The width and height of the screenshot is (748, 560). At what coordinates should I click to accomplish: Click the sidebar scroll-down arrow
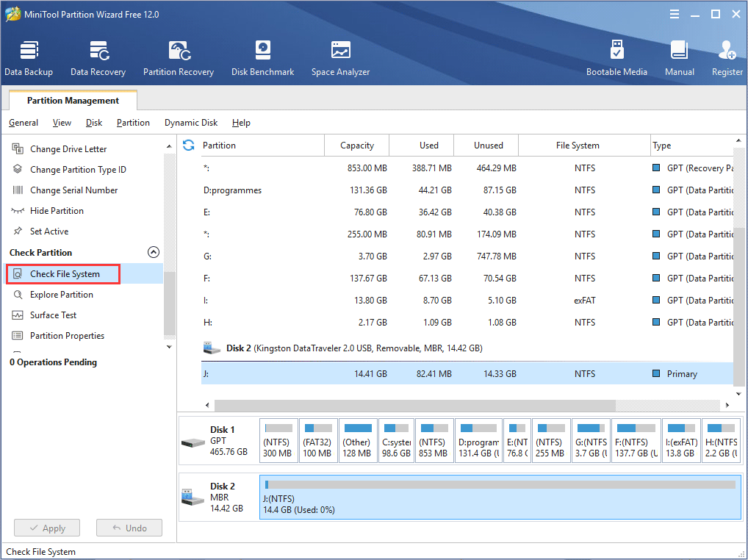click(169, 347)
